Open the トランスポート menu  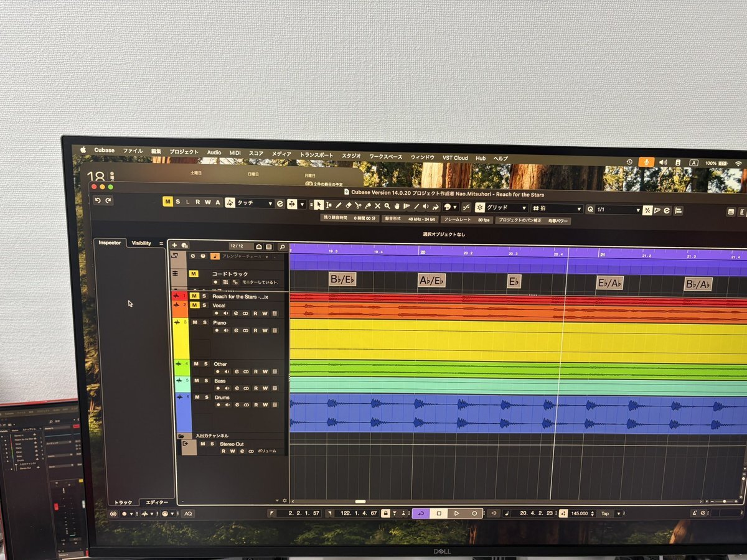click(316, 155)
